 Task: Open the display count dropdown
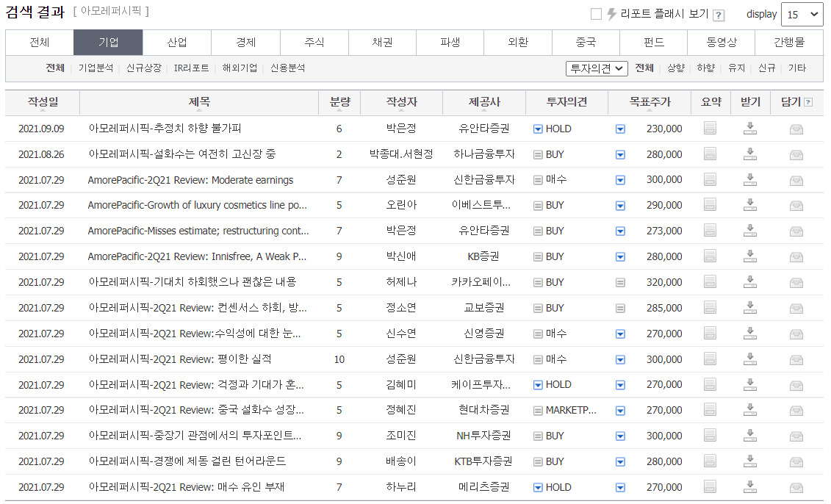(x=802, y=14)
